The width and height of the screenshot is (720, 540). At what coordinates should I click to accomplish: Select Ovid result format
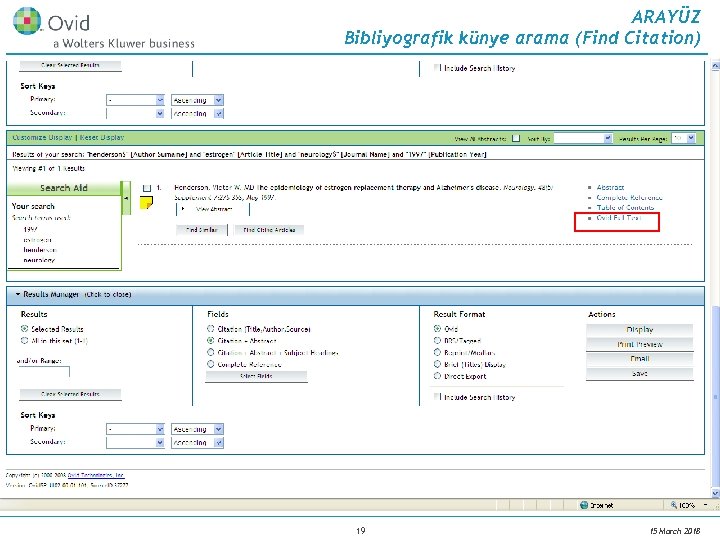click(437, 329)
